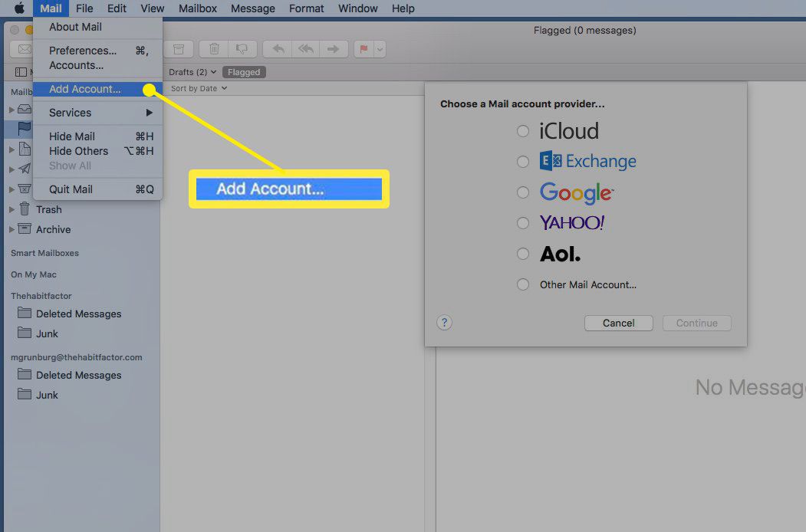Open the Mailbox menu
This screenshot has height=532, width=806.
(198, 8)
